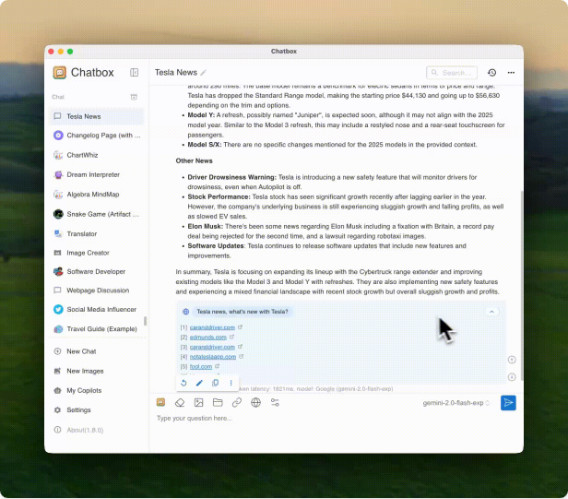Open the ChartWhiz chat
This screenshot has height=499, width=568.
pos(96,155)
